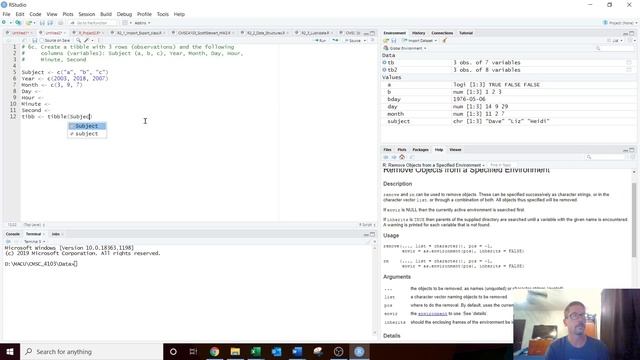The width and height of the screenshot is (640, 360).
Task: Maximize the Console pane
Action: click(372, 234)
